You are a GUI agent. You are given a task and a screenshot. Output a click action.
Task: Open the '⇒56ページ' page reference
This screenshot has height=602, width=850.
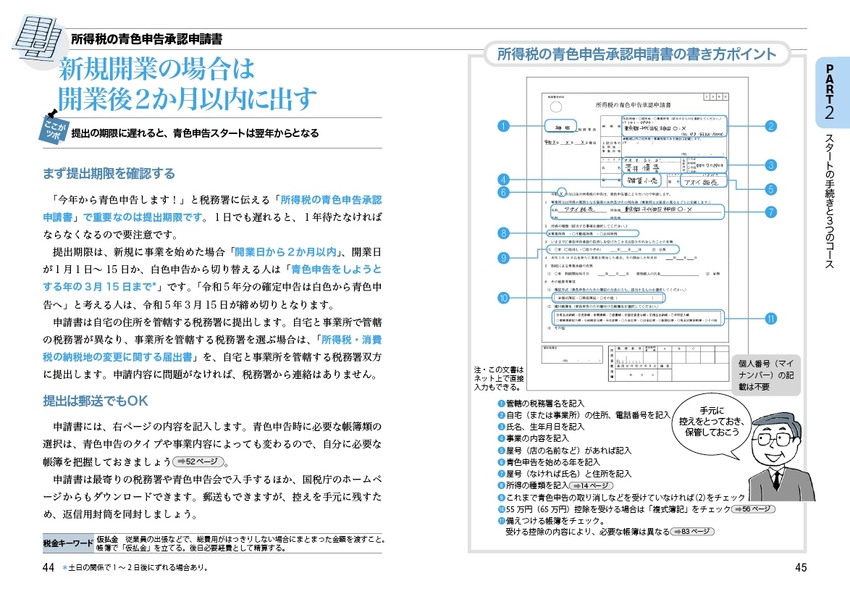click(x=754, y=509)
